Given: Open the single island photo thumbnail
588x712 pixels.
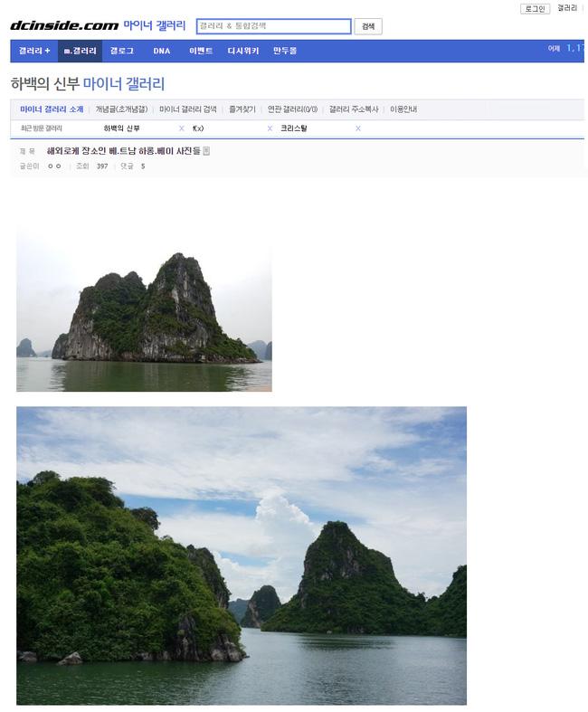Looking at the screenshot, I should [144, 309].
